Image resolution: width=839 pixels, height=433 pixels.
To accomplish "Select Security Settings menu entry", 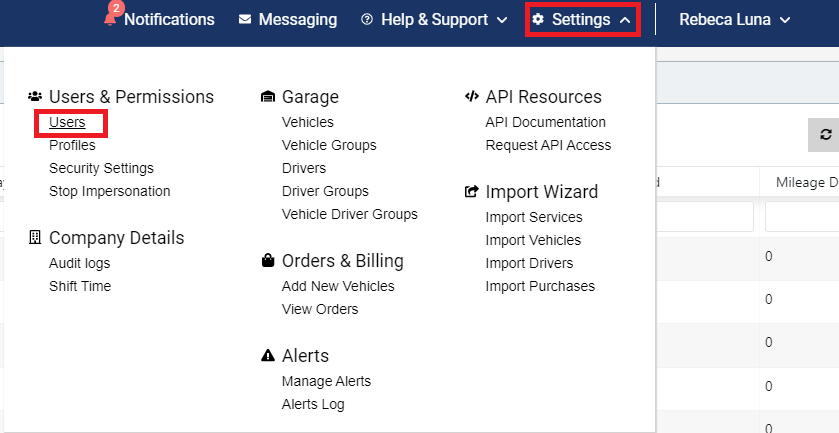I will tap(101, 168).
